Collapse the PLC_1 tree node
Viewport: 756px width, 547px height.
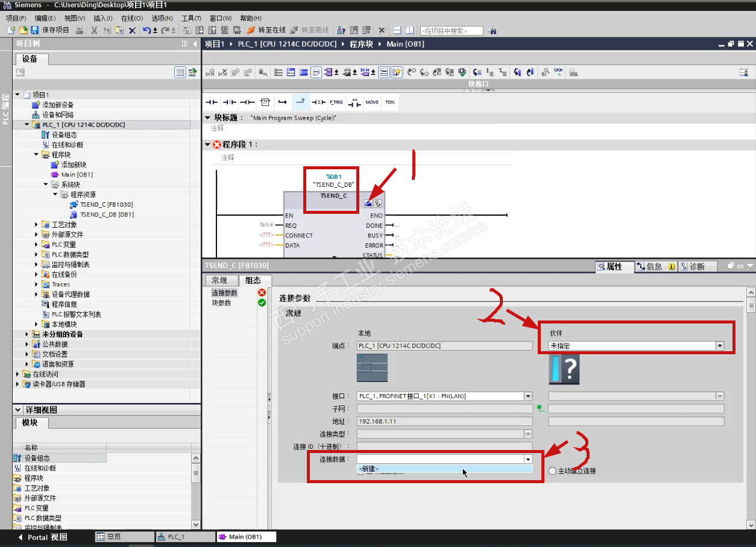point(27,125)
